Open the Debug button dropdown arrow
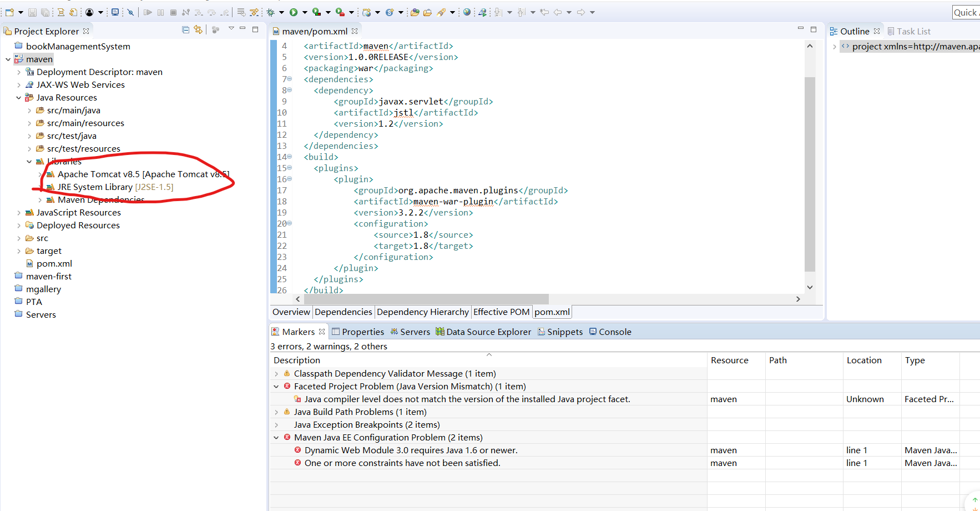The image size is (980, 511). (x=282, y=12)
